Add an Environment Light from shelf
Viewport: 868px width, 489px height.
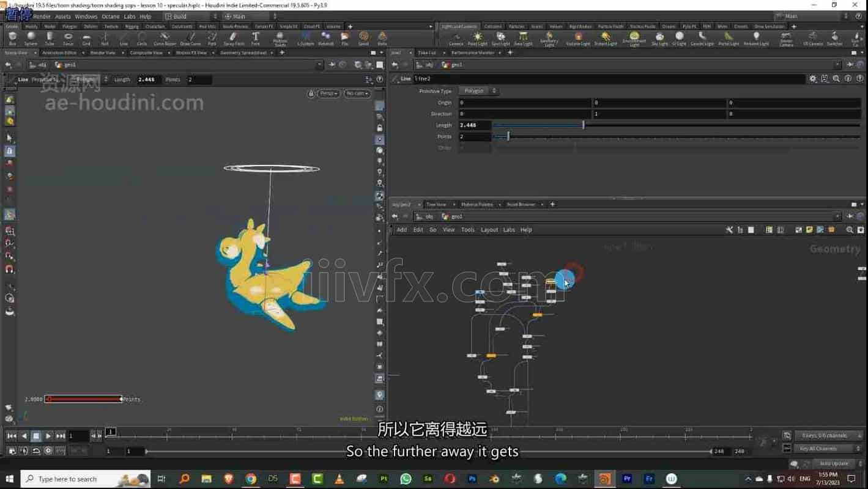pyautogui.click(x=634, y=39)
